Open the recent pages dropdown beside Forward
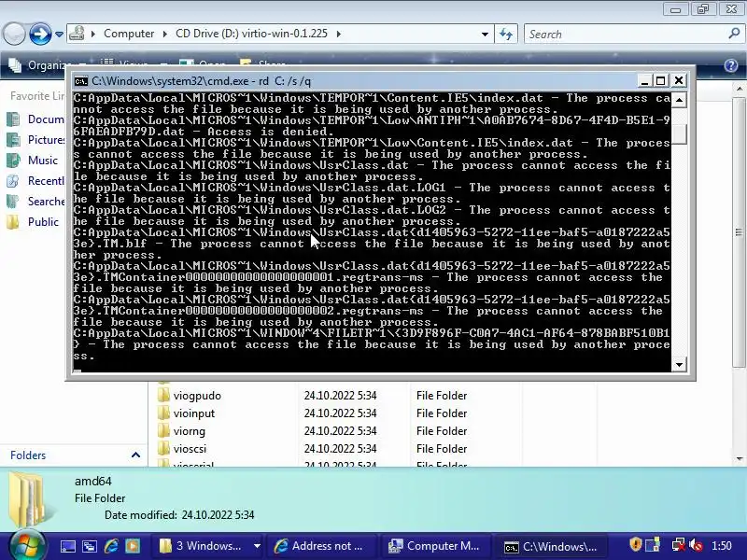747x560 pixels. (x=59, y=35)
